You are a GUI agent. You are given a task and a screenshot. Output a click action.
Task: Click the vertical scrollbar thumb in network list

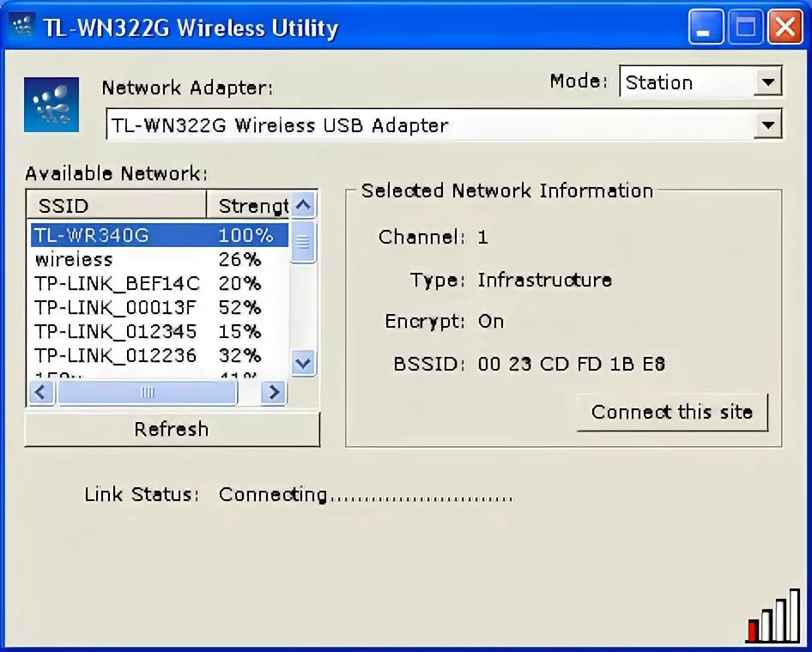click(x=303, y=242)
